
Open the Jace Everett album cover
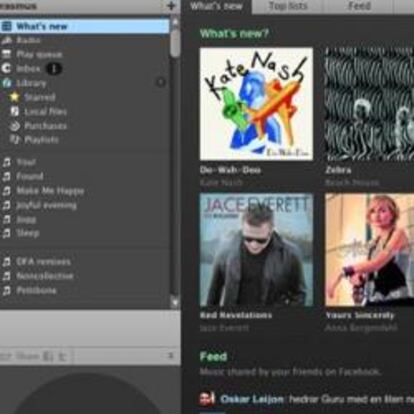tap(256, 250)
